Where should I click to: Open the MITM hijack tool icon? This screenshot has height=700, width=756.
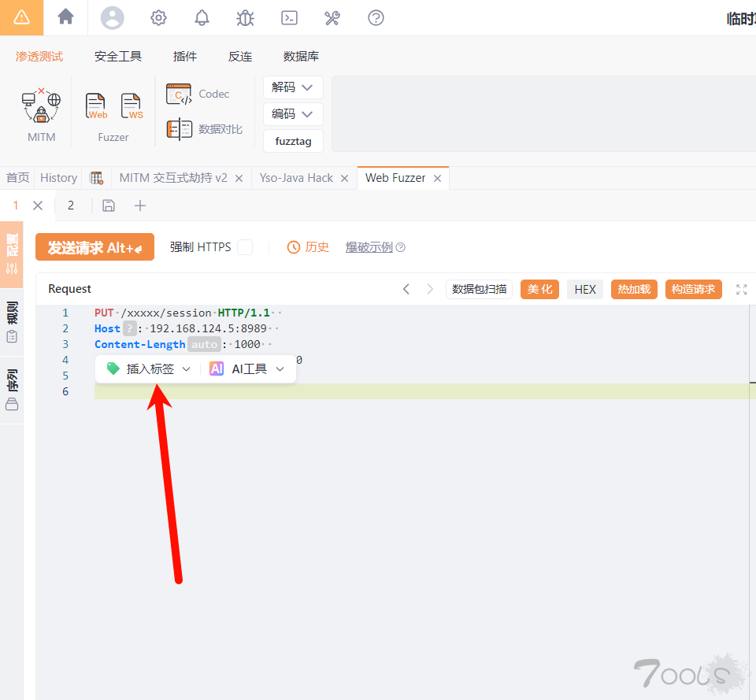[x=41, y=106]
